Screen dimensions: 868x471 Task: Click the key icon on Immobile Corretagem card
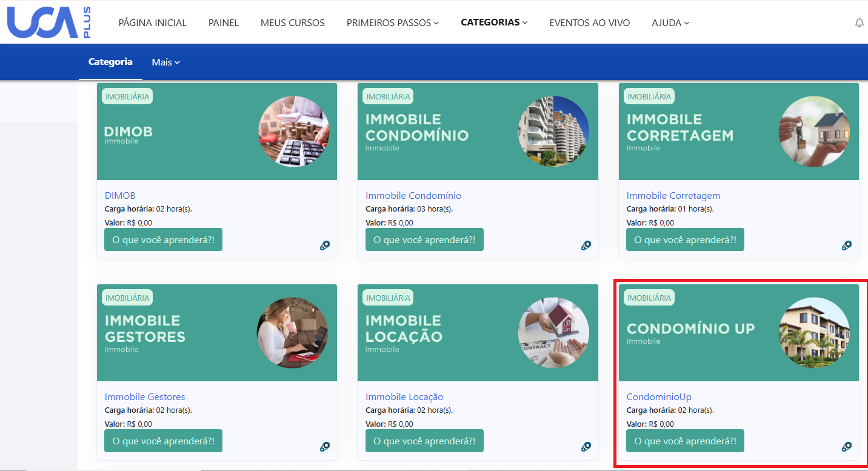click(847, 246)
